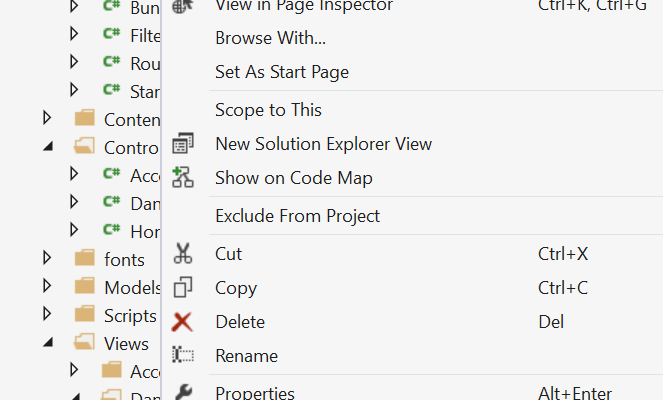Click the Properties wrench icon

[x=183, y=393]
